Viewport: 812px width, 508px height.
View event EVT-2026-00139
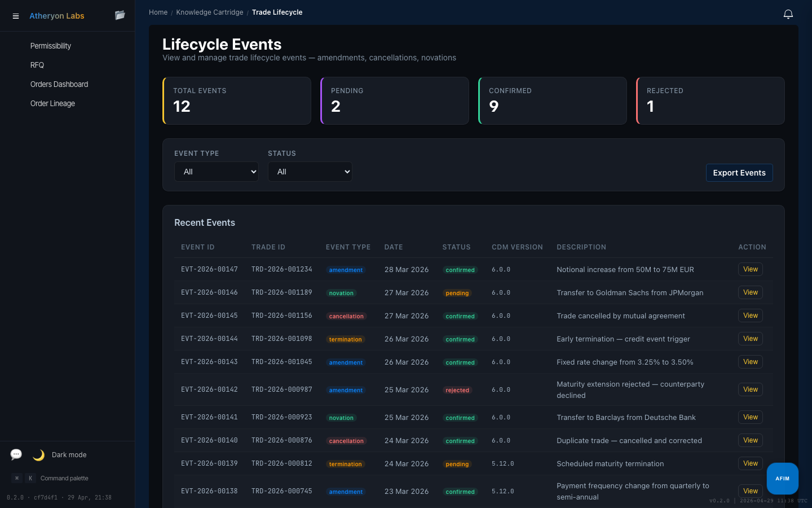tap(751, 463)
